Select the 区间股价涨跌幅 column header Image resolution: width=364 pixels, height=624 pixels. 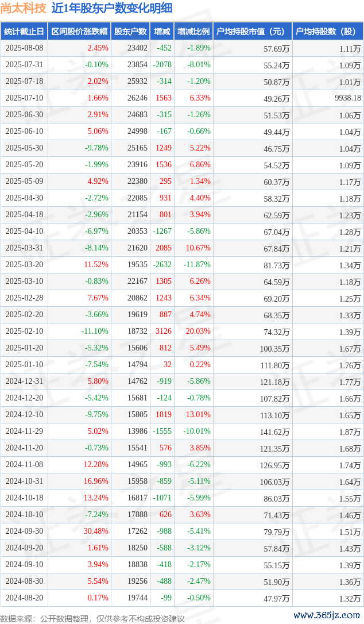[x=80, y=32]
